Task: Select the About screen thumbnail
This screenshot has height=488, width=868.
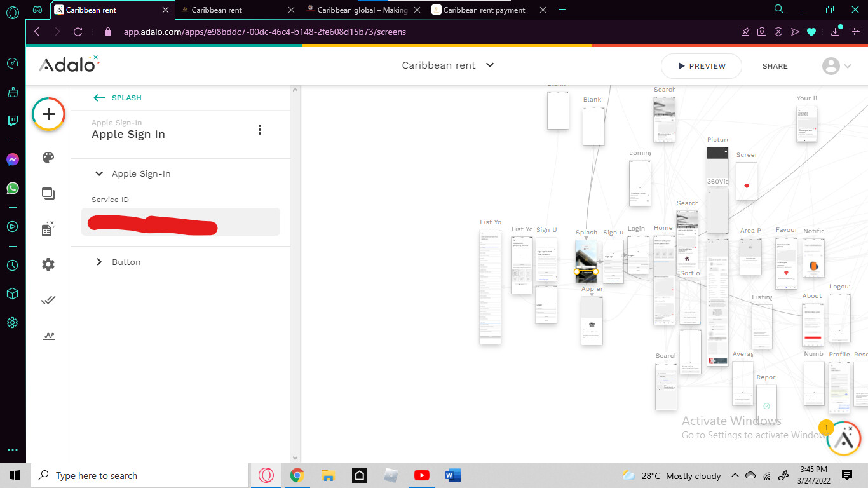Action: [813, 325]
